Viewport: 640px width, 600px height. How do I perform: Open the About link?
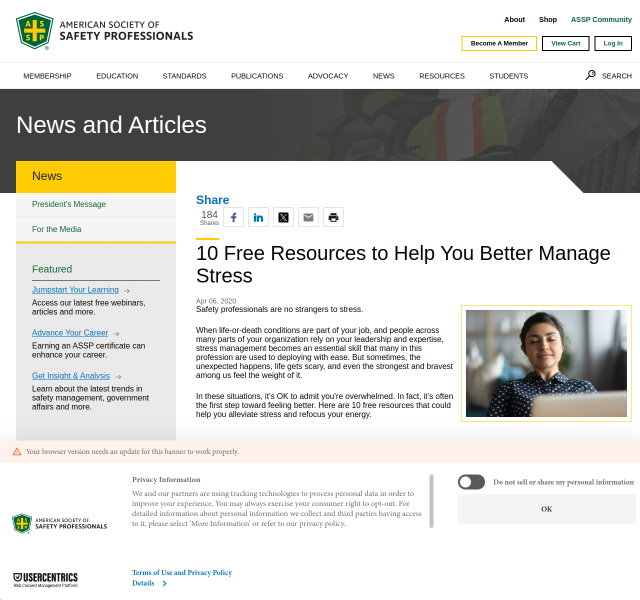click(x=515, y=19)
